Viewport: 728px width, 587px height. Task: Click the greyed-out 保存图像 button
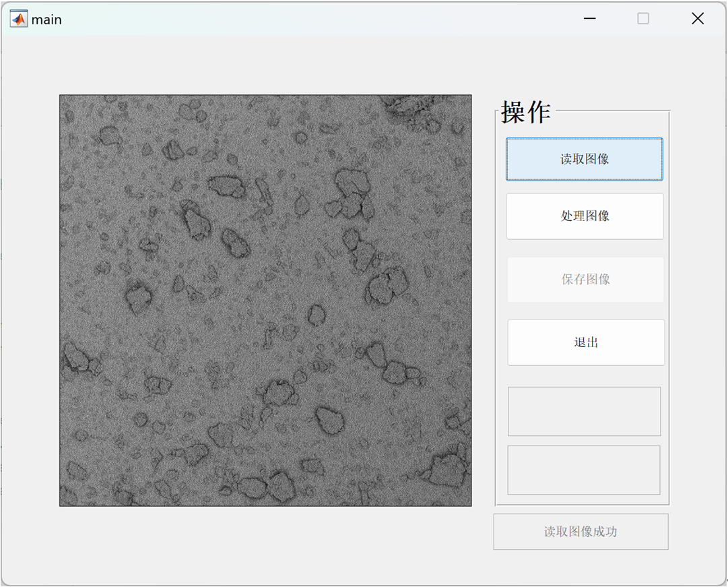pyautogui.click(x=585, y=279)
